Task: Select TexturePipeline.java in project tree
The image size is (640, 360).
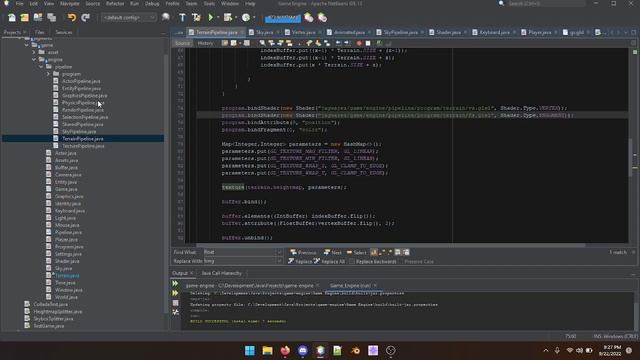Action: click(83, 146)
